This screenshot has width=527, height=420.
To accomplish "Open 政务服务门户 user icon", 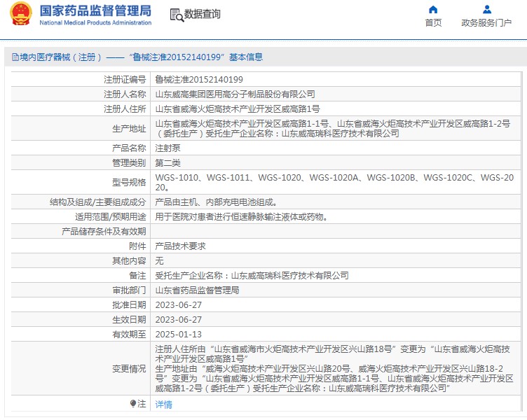I will click(x=486, y=9).
